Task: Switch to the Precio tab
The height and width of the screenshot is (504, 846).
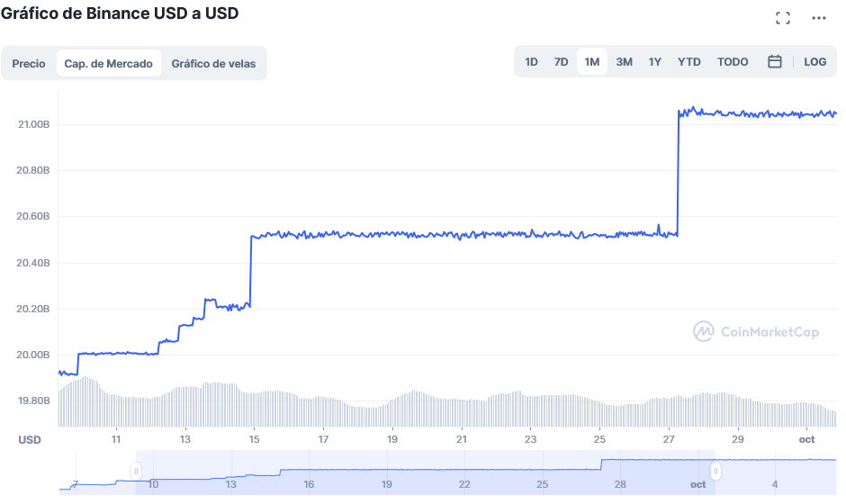Action: 29,64
